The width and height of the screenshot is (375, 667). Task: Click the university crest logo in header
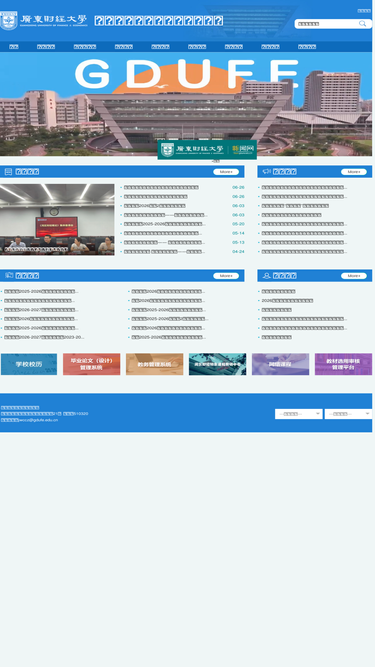point(9,21)
